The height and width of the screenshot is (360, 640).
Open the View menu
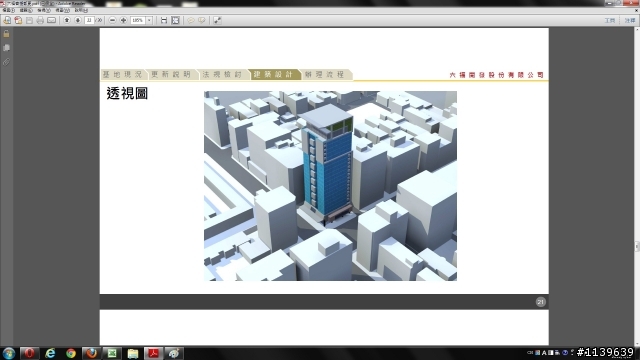[44, 10]
